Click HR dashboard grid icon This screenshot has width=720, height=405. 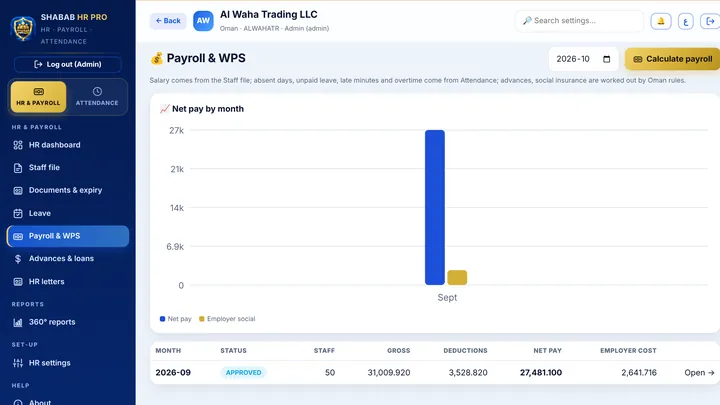point(18,145)
